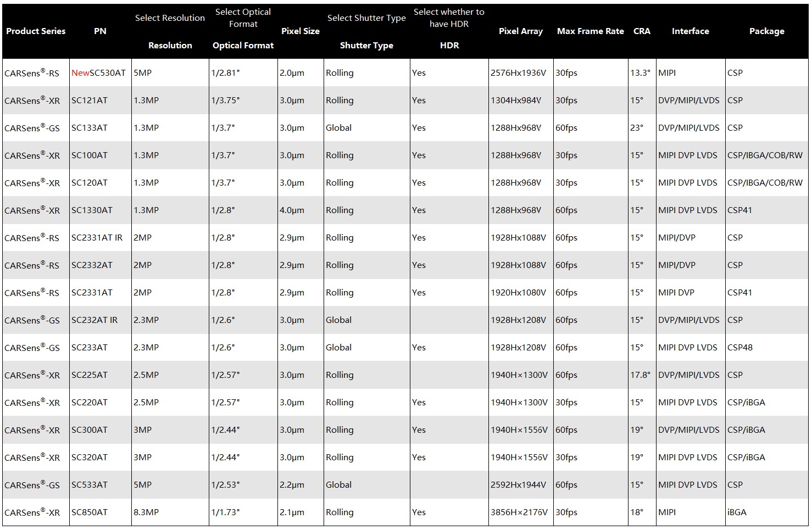Select the SC232AT IR part number
This screenshot has width=812, height=530.
click(94, 320)
